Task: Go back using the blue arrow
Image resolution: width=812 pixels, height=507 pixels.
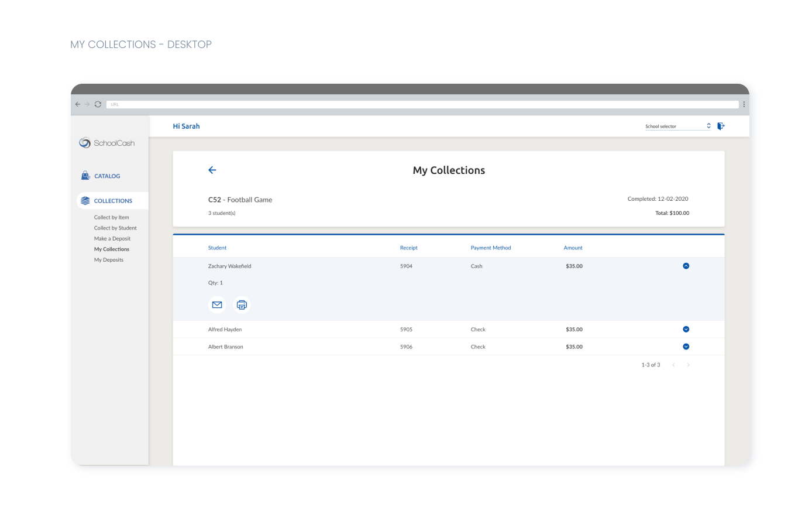Action: coord(212,170)
